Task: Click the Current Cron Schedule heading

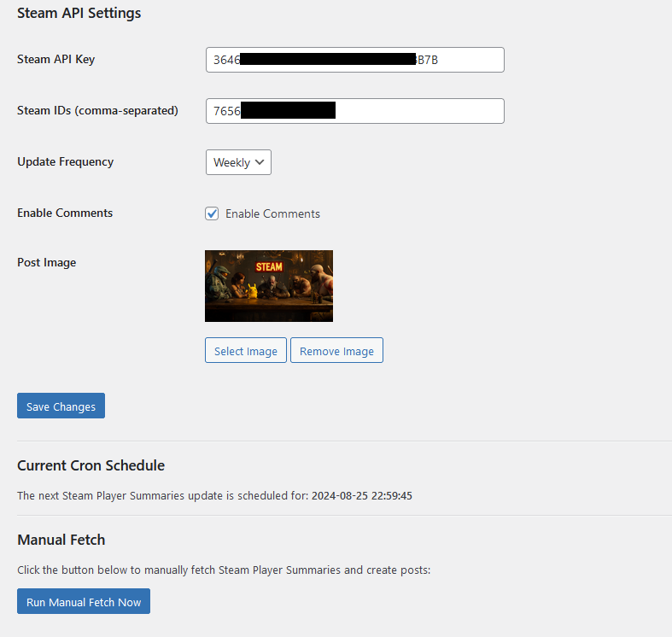Action: [x=91, y=465]
